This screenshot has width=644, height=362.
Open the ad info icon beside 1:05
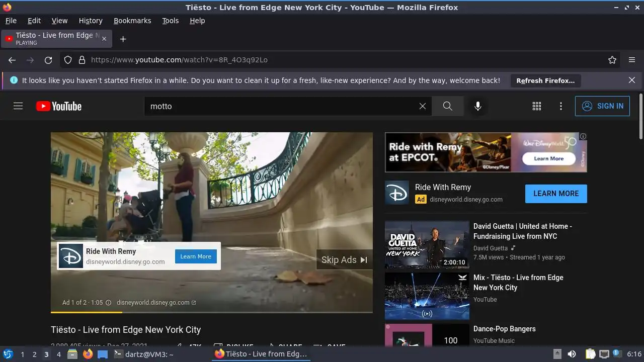(108, 303)
